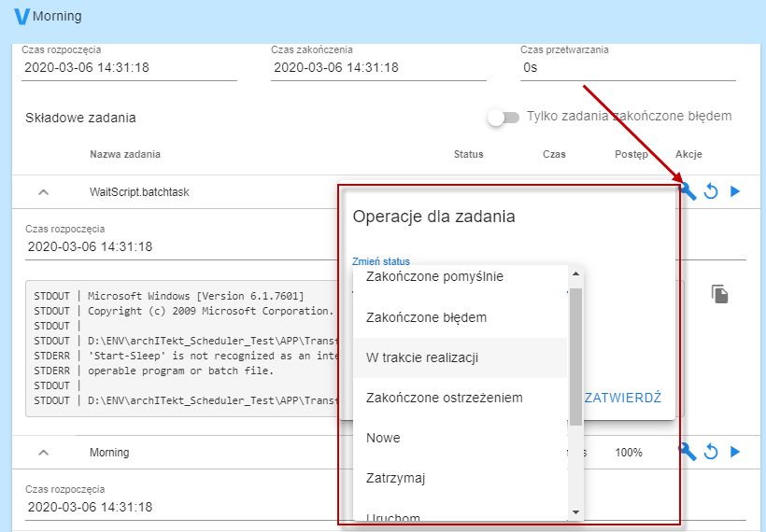
Task: Click the Czas przetwarzania field
Action: tap(628, 68)
